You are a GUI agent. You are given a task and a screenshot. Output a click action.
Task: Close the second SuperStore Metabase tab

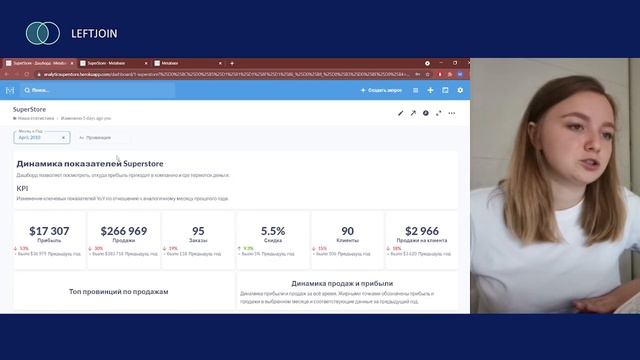pos(146,63)
